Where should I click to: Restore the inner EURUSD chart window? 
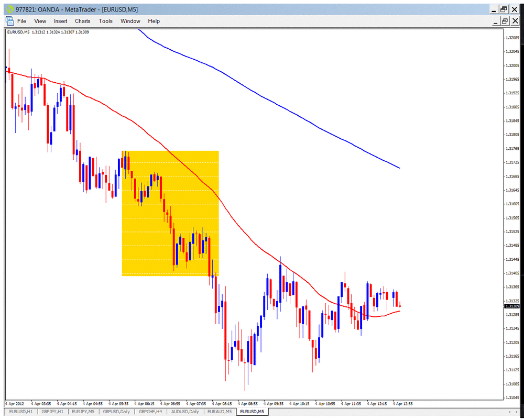point(505,21)
